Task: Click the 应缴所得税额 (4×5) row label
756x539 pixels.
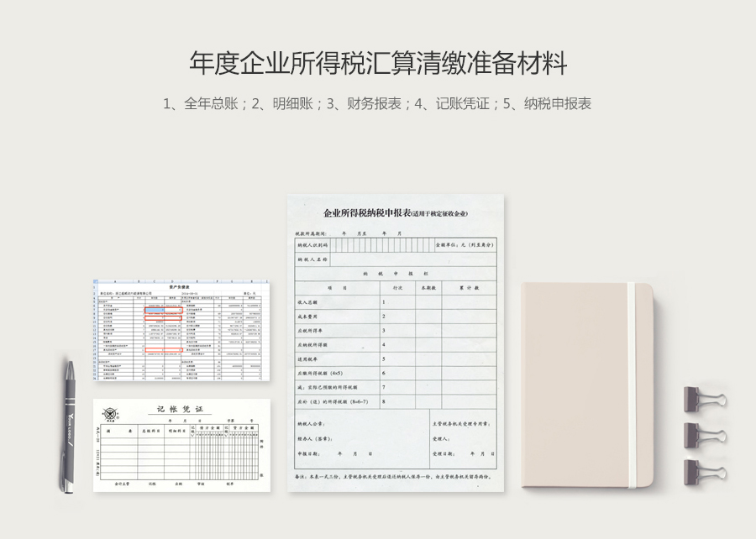Action: pos(320,374)
